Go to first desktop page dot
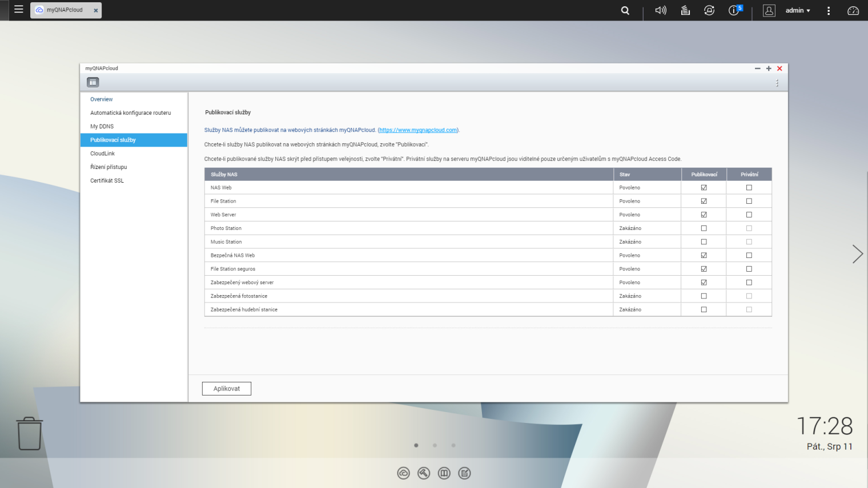The width and height of the screenshot is (868, 488). pos(416,445)
